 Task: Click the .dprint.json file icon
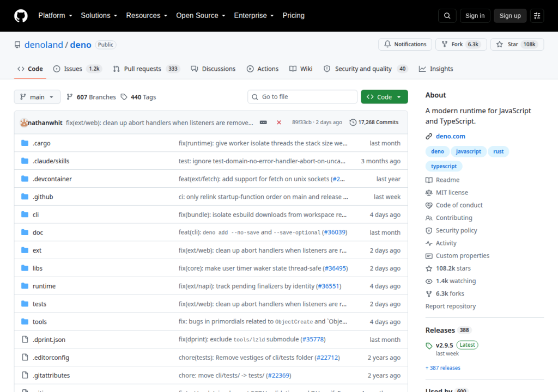point(25,339)
